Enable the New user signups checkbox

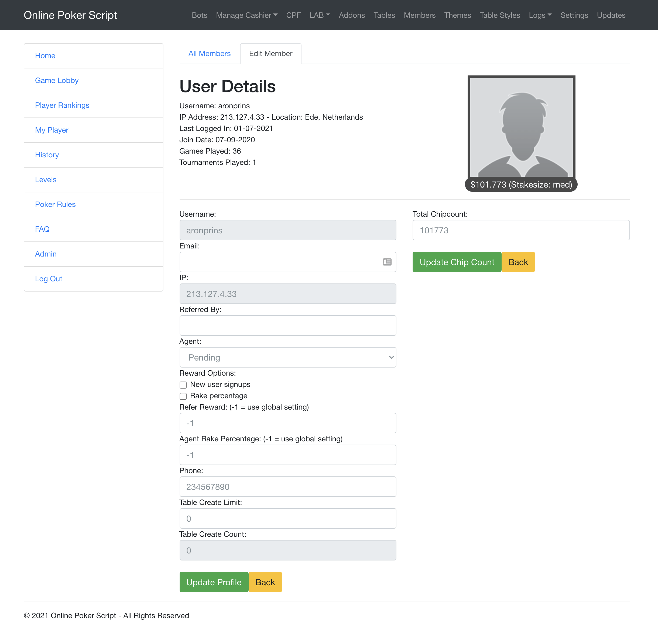click(183, 385)
